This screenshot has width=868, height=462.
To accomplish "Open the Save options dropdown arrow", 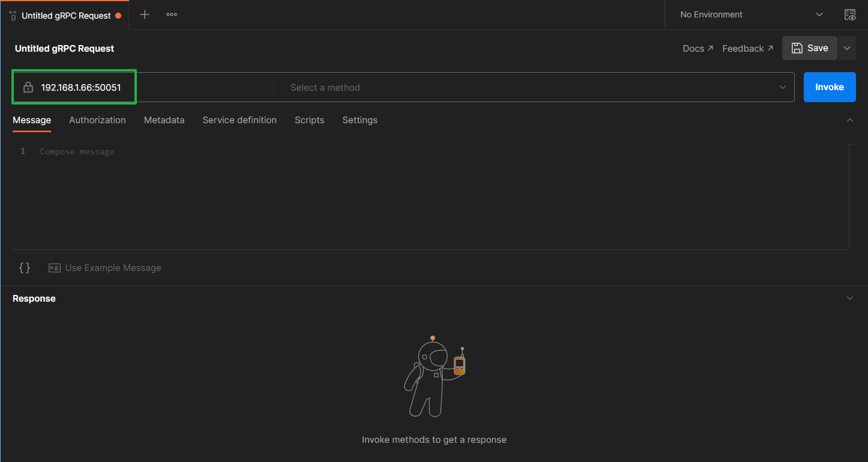I will (847, 48).
